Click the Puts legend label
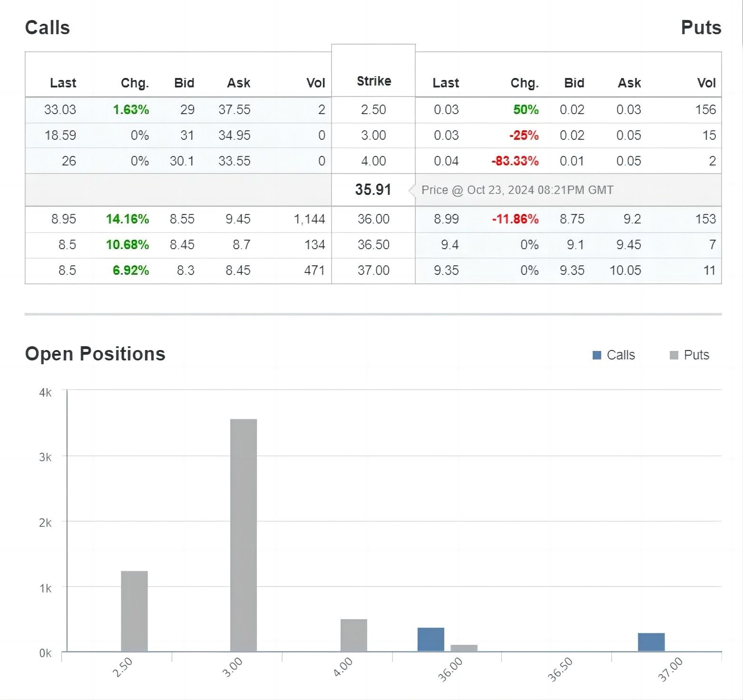 696,355
